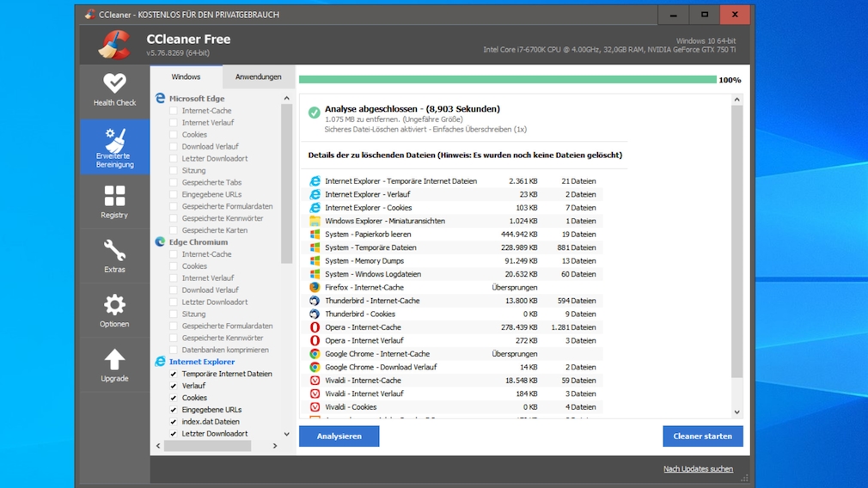Screen dimensions: 868x488
Task: Click Vivaldi icon beside Internet Verlauf result
Action: tap(315, 393)
